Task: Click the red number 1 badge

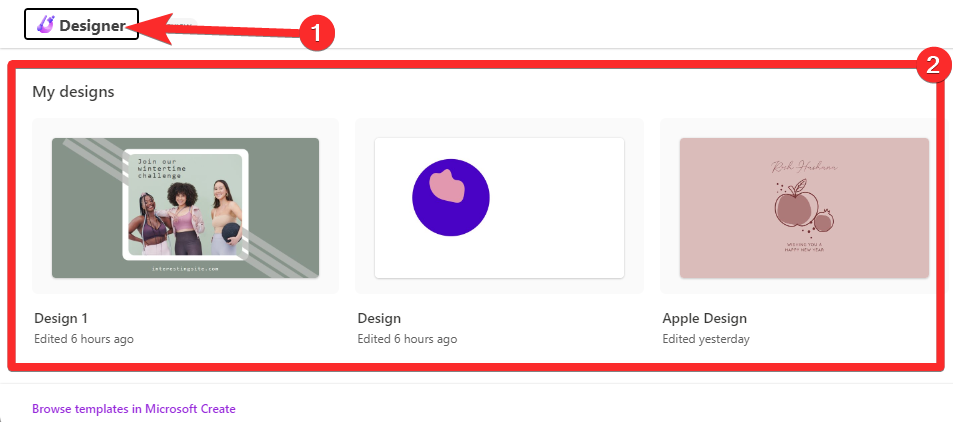Action: click(317, 32)
